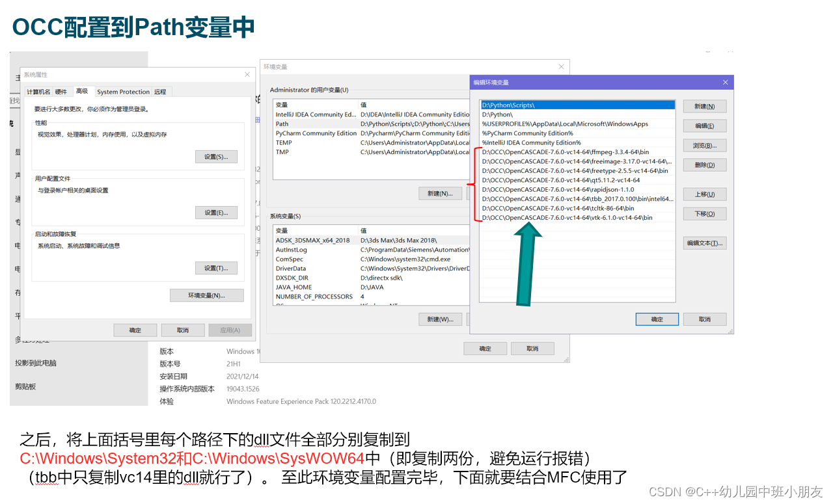Screen dimensions: 833x504
Task: Open the 浏览(B)... dialog
Action: point(704,144)
